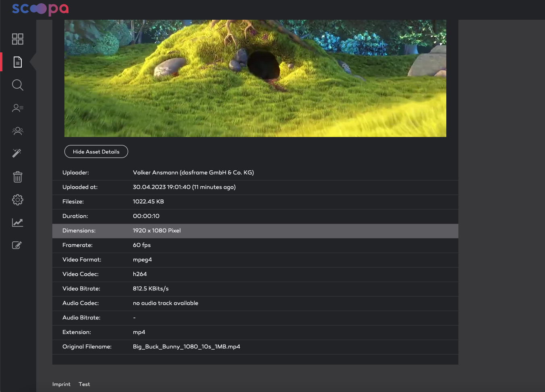Open the Test footer link
Screen dimensions: 545x392
tap(84, 384)
